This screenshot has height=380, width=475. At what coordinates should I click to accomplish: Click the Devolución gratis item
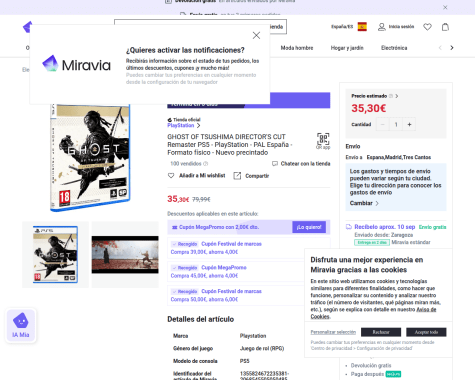pos(371,365)
